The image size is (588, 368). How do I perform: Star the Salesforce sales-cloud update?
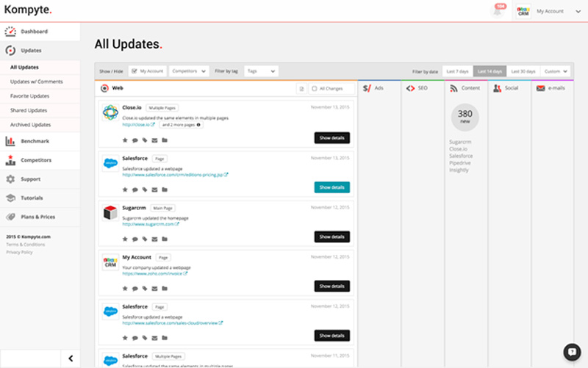point(125,338)
